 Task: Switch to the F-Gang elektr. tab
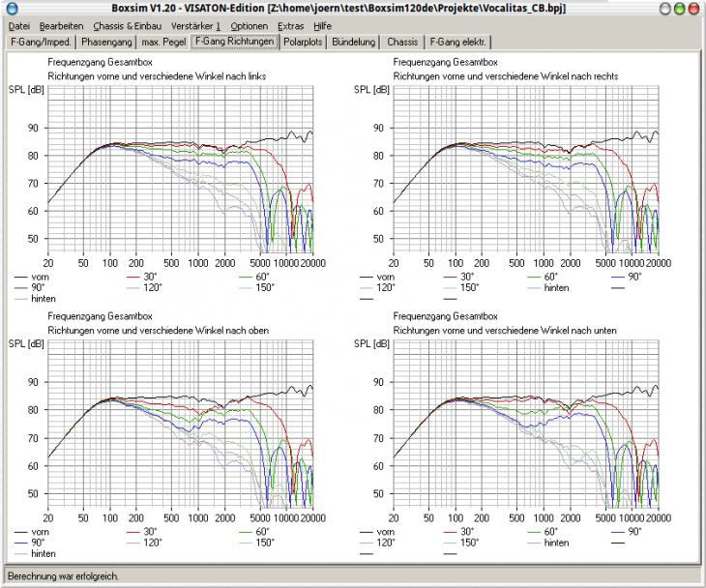457,42
